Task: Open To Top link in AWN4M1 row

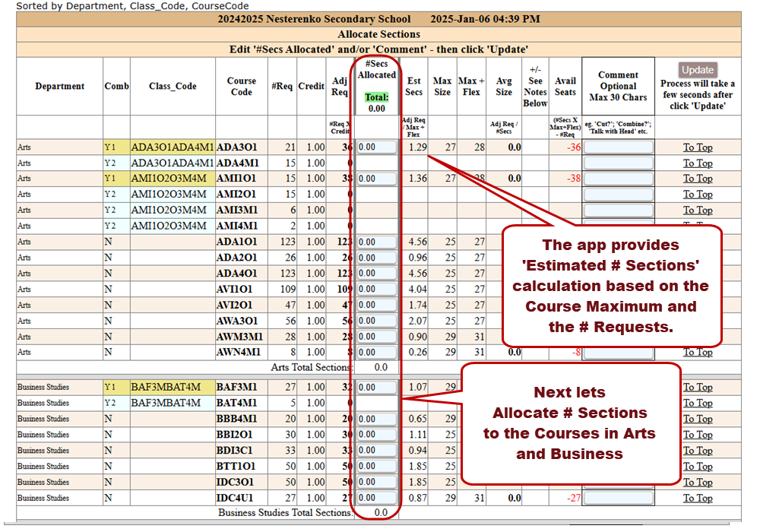Action: pyautogui.click(x=697, y=352)
